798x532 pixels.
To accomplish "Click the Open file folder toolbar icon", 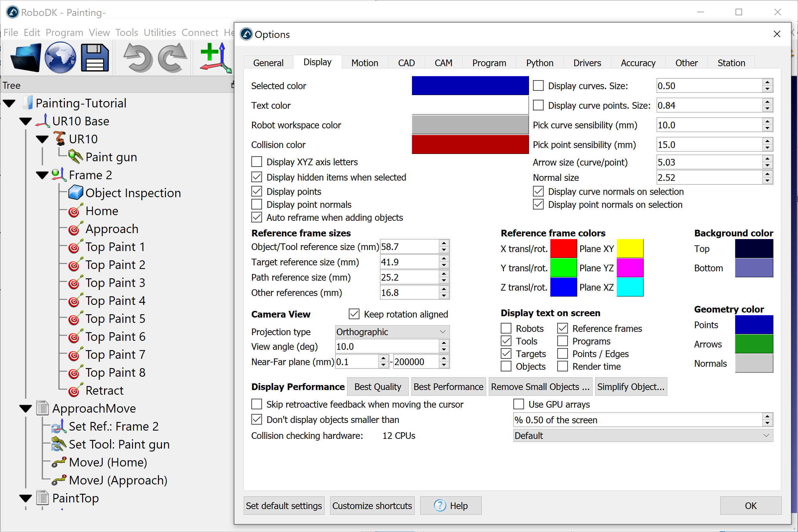I will pyautogui.click(x=26, y=58).
